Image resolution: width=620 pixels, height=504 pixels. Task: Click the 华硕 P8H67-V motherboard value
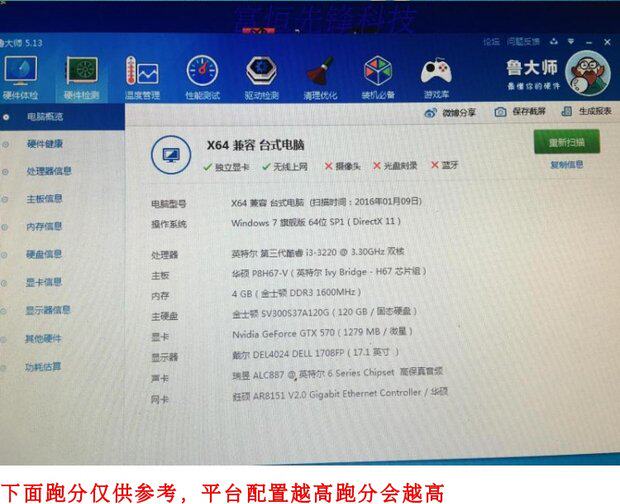click(x=329, y=272)
